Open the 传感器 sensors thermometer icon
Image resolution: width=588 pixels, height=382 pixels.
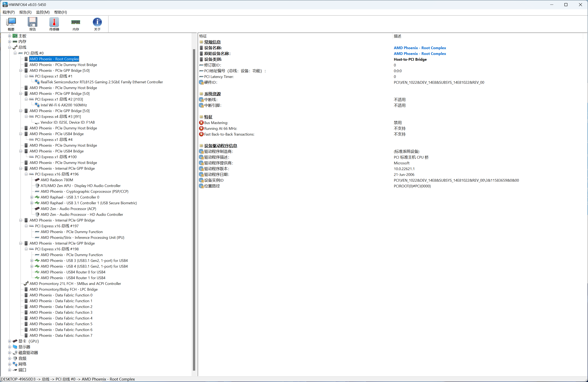(54, 24)
